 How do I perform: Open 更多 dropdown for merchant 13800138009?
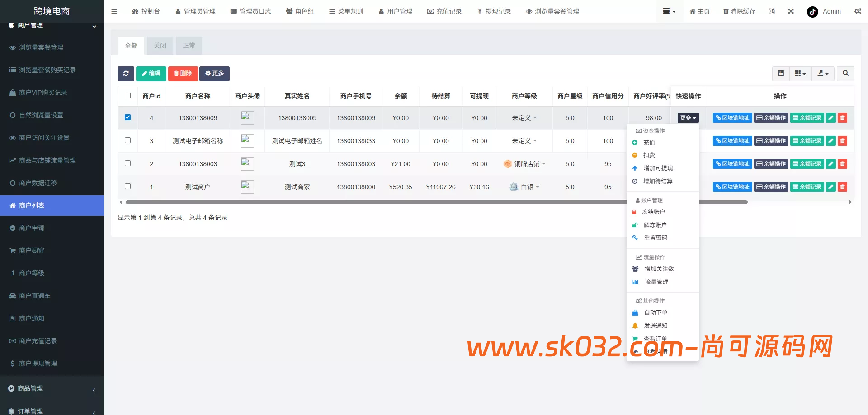[x=687, y=117]
